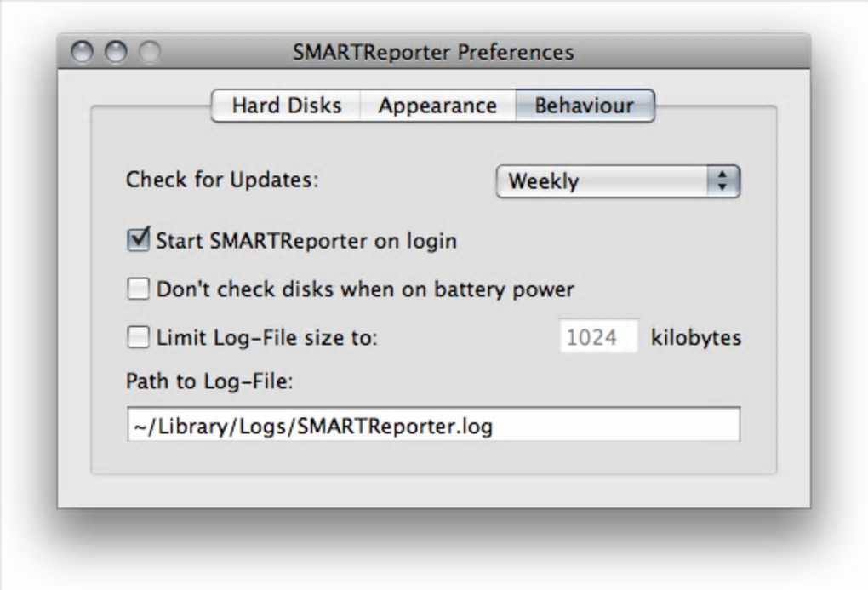The width and height of the screenshot is (868, 590).
Task: Click the "Limit Log-File size to:" label text
Action: [266, 338]
